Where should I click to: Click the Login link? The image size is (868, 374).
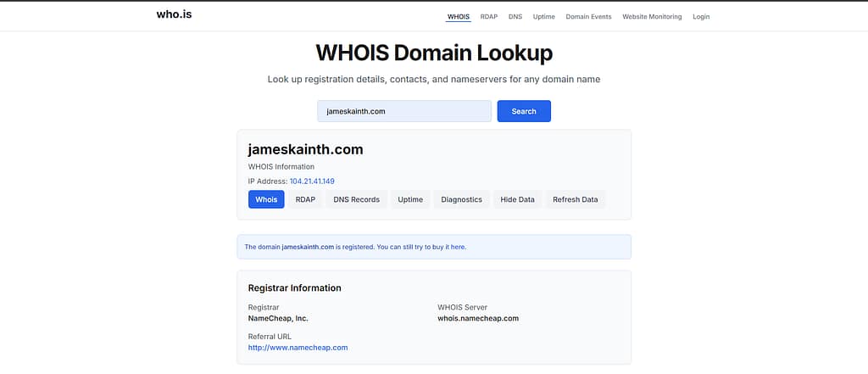(701, 16)
